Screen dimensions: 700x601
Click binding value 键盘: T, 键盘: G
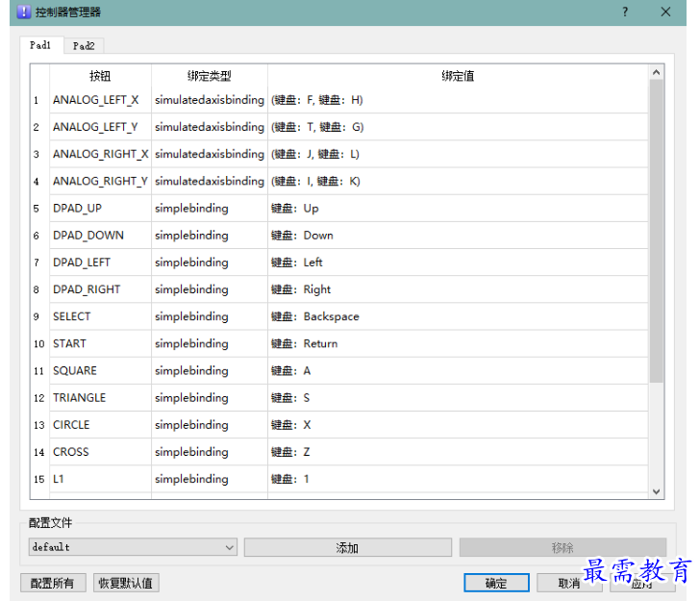pyautogui.click(x=458, y=127)
